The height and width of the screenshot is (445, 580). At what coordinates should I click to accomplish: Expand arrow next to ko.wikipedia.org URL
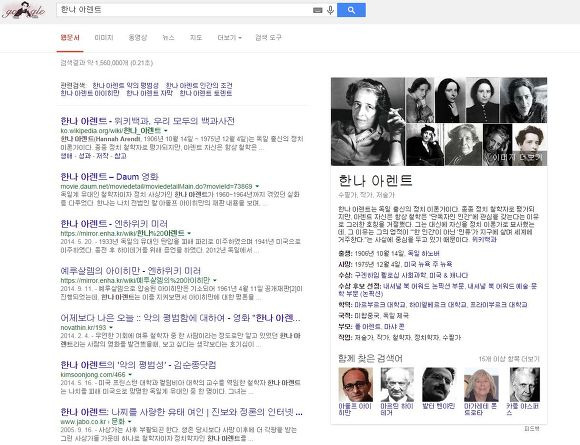(165, 131)
